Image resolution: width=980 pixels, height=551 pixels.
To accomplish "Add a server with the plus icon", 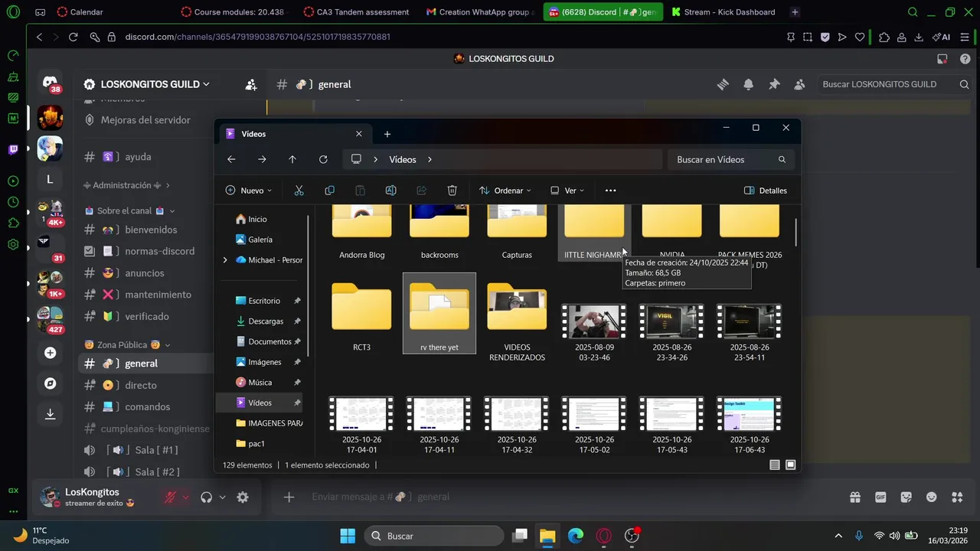I will (50, 353).
